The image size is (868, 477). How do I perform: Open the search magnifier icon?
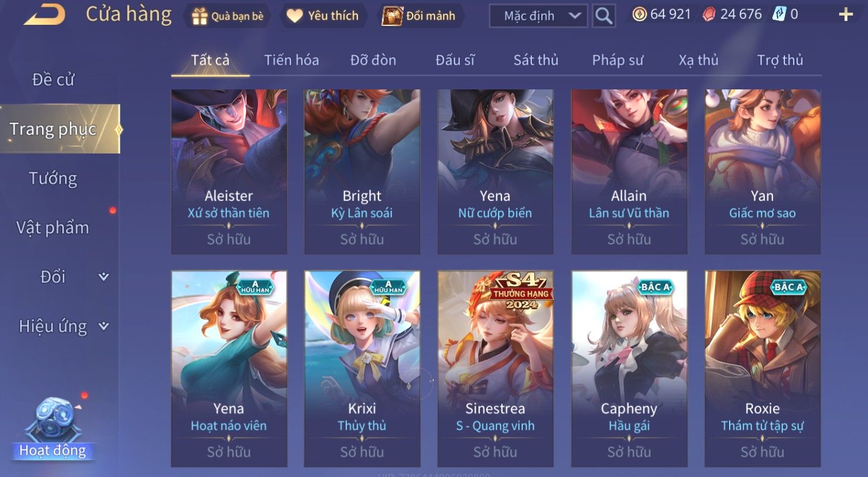coord(603,16)
